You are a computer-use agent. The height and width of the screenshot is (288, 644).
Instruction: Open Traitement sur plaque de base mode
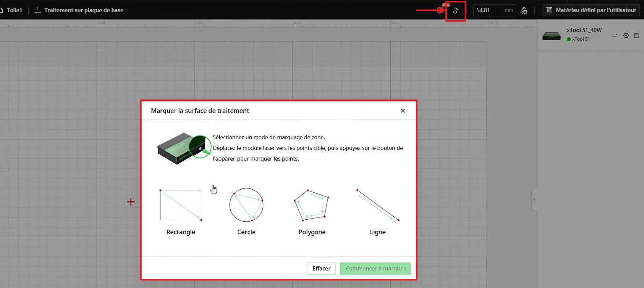pyautogui.click(x=84, y=10)
